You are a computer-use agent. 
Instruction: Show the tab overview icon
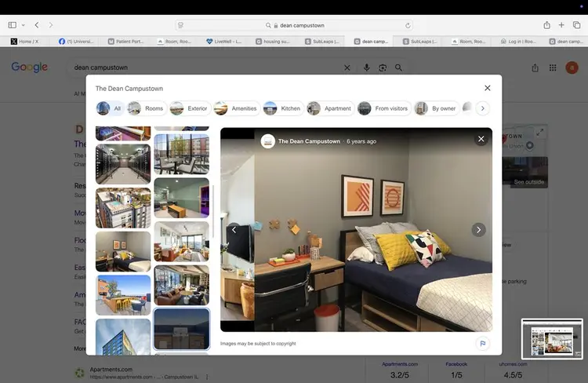coord(577,25)
